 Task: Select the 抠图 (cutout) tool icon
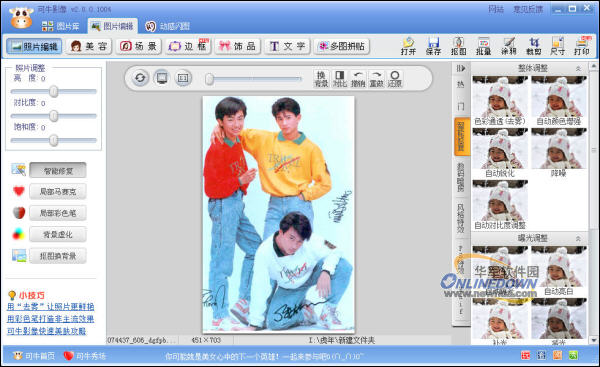458,46
